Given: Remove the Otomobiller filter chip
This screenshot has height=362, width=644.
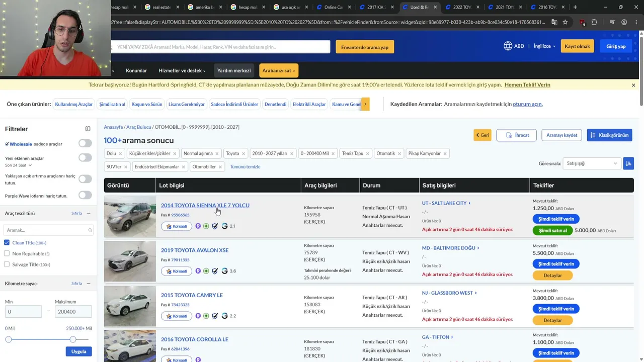Looking at the screenshot, I should tap(220, 166).
